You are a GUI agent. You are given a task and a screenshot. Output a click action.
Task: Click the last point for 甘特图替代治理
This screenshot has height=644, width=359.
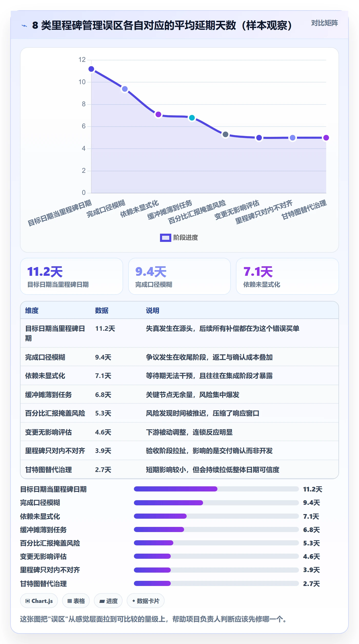click(x=326, y=138)
